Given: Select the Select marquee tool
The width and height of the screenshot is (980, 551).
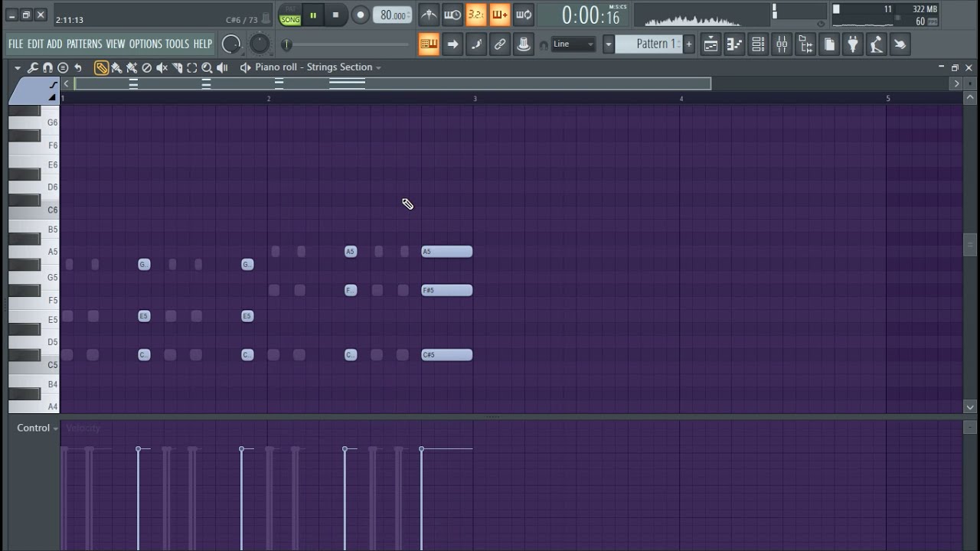Looking at the screenshot, I should (192, 67).
